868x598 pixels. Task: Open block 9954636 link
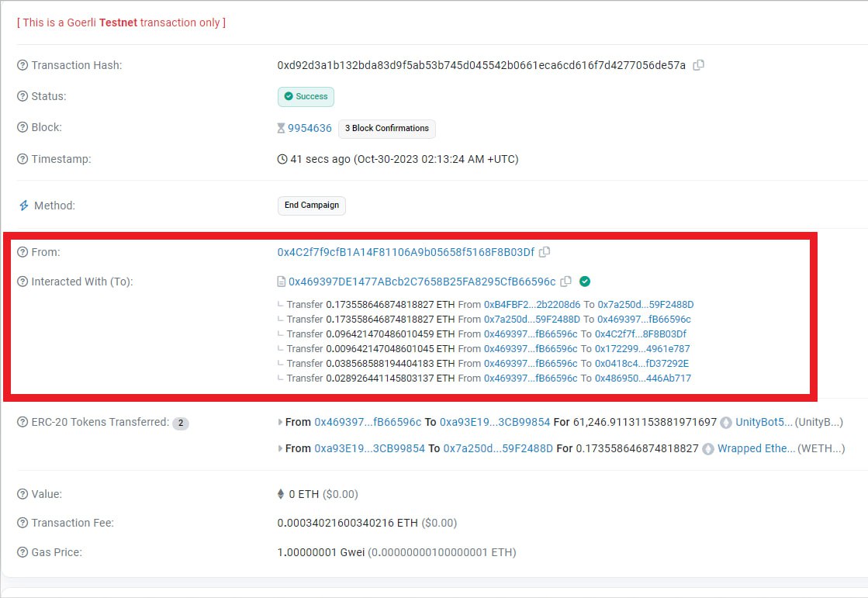[309, 128]
